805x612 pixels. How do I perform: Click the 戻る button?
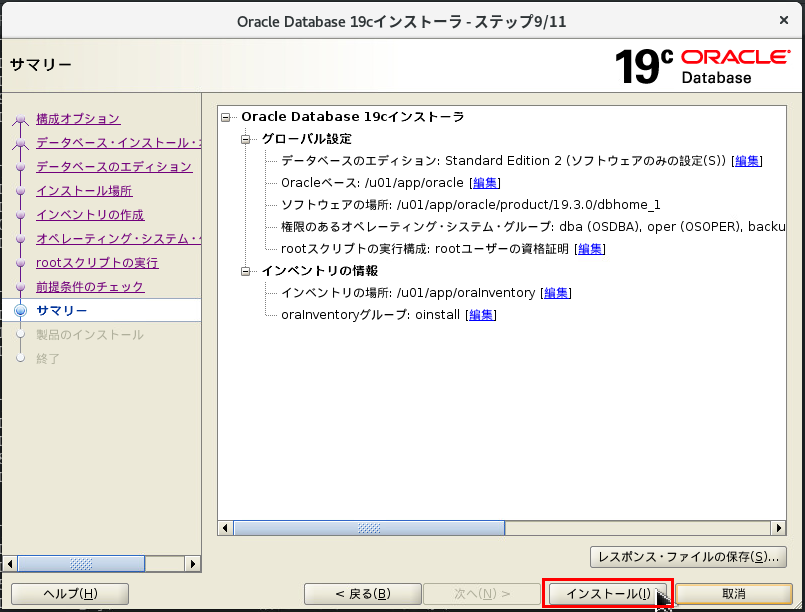[x=363, y=593]
